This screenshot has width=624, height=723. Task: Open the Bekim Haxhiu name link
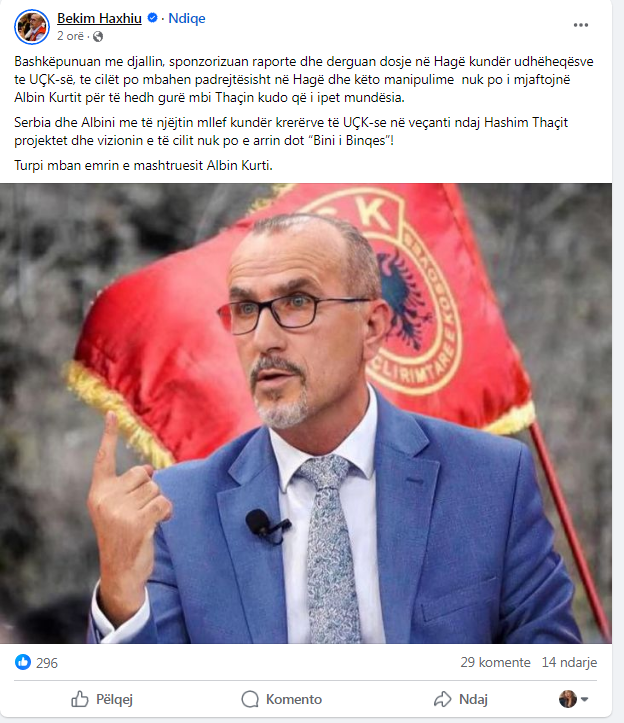click(x=99, y=18)
